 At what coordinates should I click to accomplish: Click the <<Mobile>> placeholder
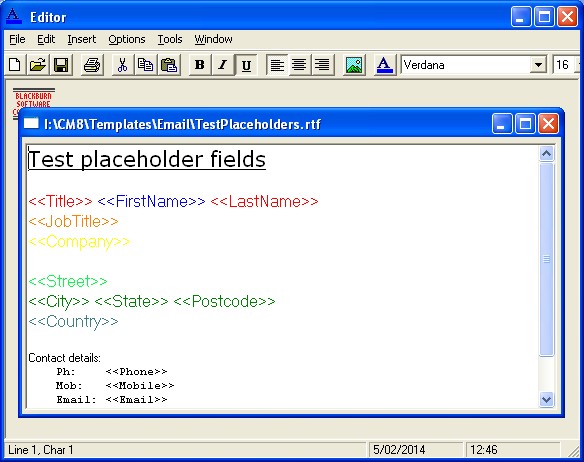point(140,386)
